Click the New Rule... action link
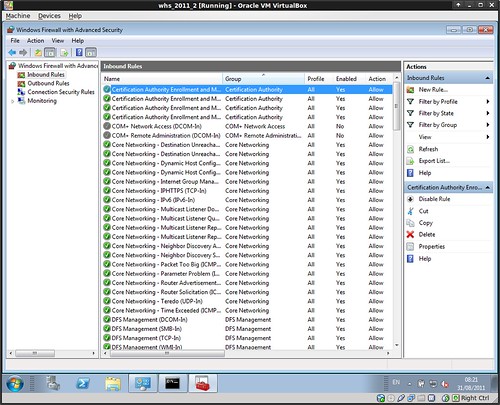Image resolution: width=500 pixels, height=405 pixels. (433, 90)
